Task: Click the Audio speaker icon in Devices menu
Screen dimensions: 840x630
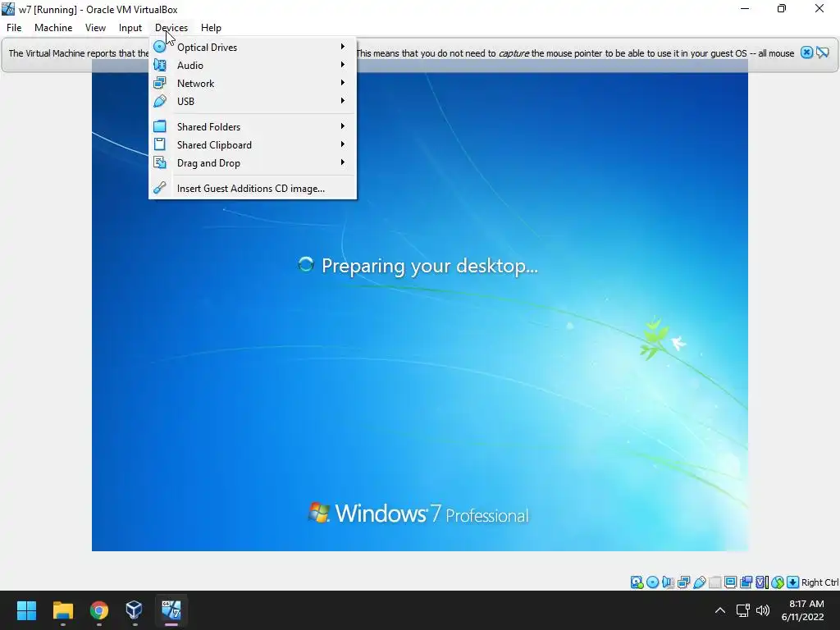Action: [160, 65]
